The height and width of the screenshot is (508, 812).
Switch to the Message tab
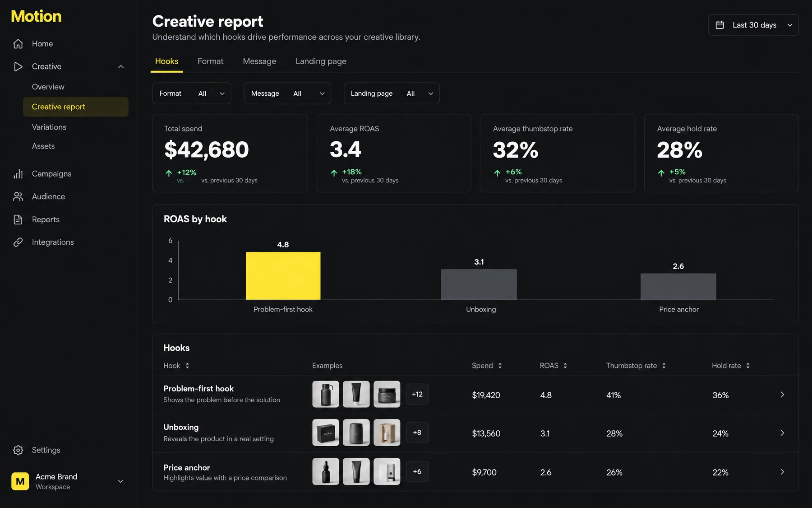pyautogui.click(x=259, y=61)
